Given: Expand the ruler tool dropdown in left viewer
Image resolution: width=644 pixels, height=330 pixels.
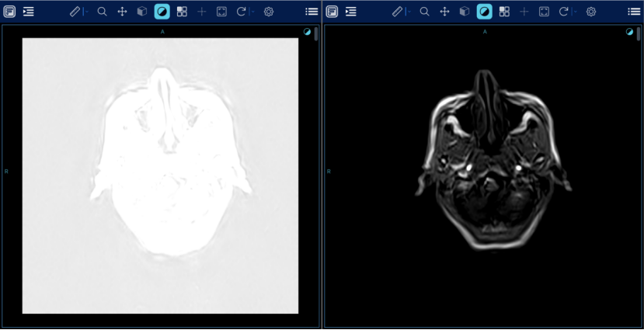Looking at the screenshot, I should pos(85,12).
